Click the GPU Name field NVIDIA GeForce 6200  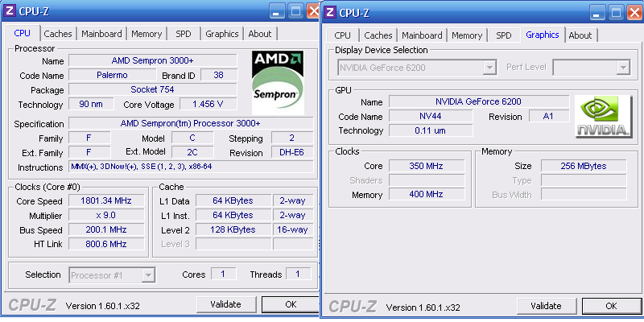pyautogui.click(x=479, y=101)
